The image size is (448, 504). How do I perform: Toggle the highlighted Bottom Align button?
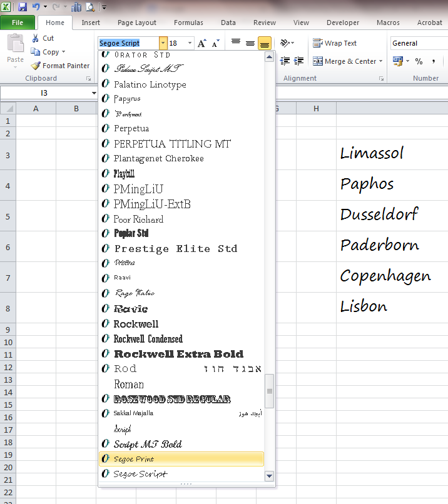tap(265, 43)
